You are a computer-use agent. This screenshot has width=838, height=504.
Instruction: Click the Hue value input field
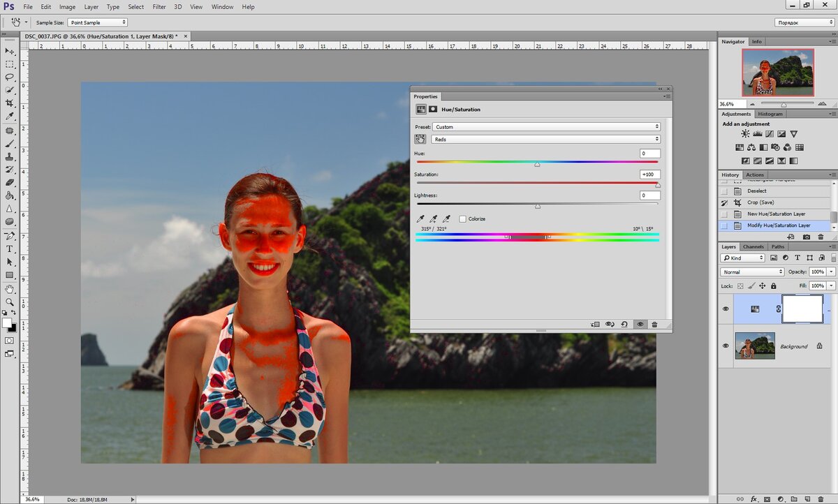tap(649, 154)
